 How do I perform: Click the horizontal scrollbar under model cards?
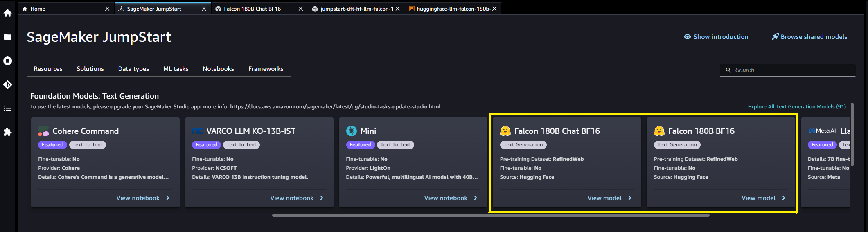coord(491,215)
